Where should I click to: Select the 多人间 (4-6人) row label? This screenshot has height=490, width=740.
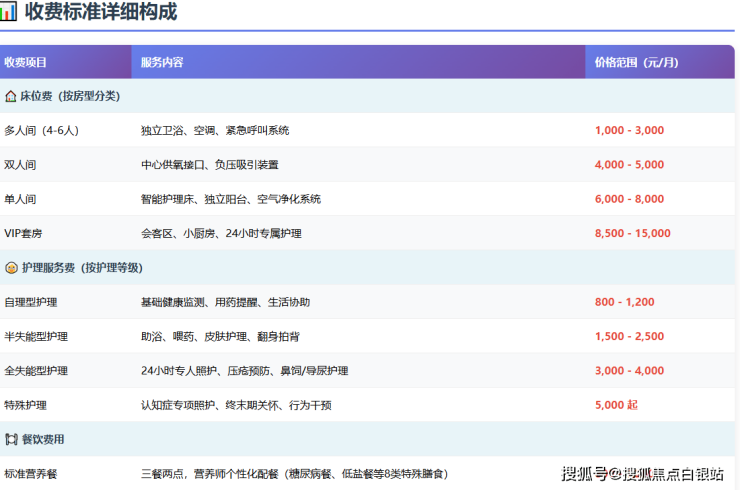[41, 130]
